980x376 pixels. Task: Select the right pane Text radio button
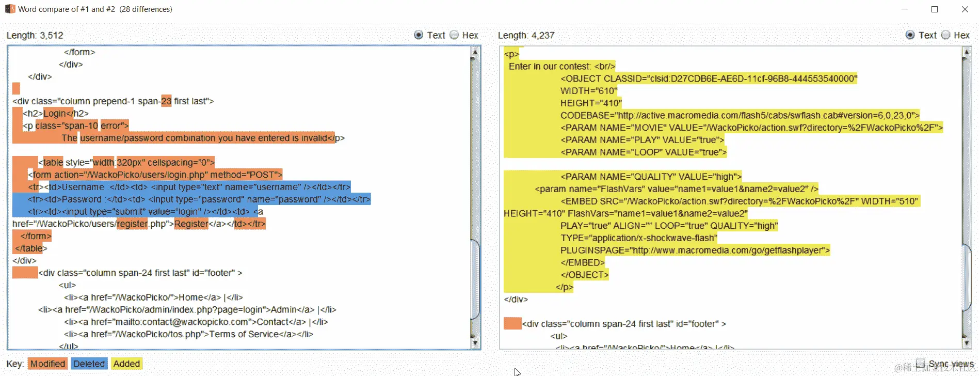point(910,35)
